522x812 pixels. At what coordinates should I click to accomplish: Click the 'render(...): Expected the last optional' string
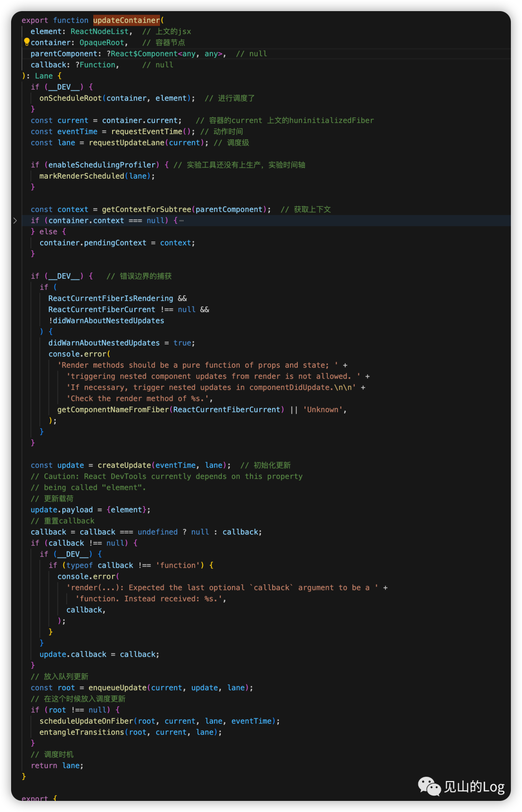click(x=222, y=588)
